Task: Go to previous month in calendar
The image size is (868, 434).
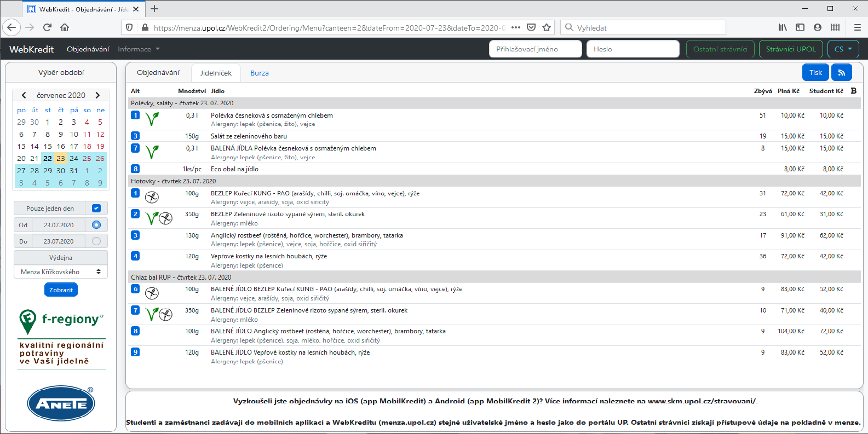Action: coord(24,95)
